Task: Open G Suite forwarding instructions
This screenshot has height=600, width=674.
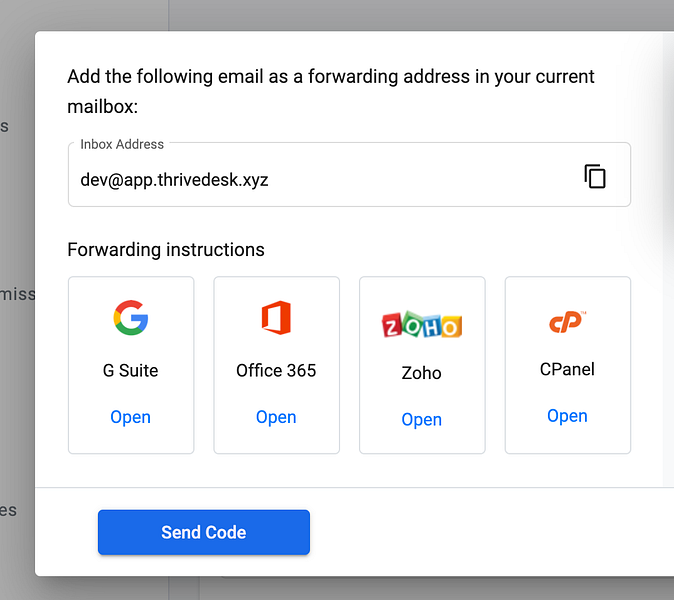Action: point(131,417)
